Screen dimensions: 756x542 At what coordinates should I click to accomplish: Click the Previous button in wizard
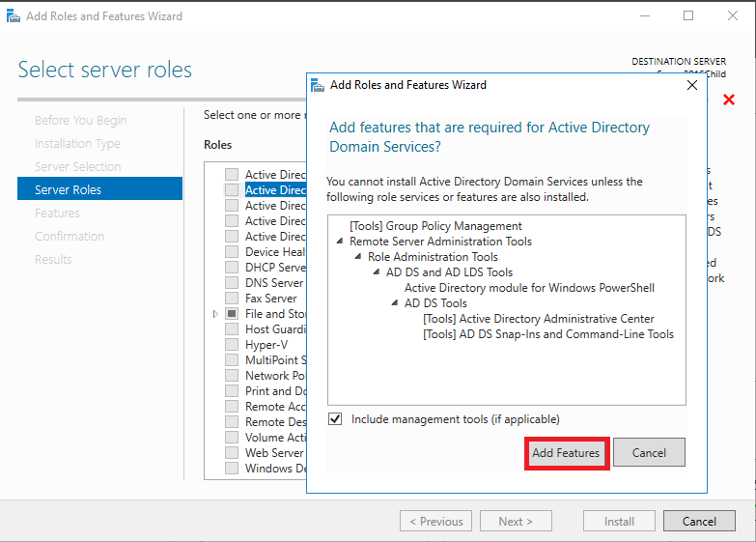[x=435, y=522]
